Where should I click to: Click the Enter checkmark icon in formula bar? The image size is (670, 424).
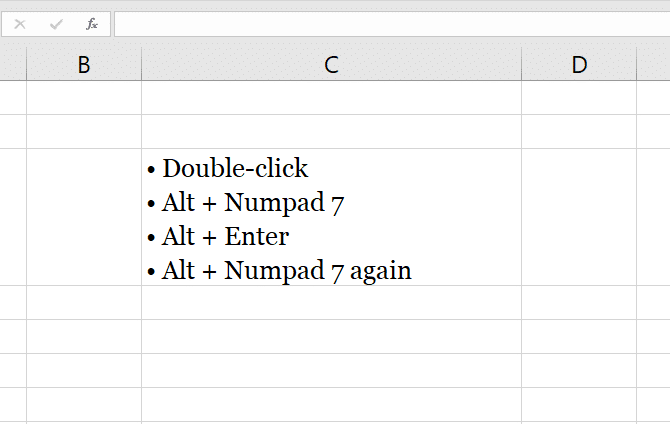point(56,24)
